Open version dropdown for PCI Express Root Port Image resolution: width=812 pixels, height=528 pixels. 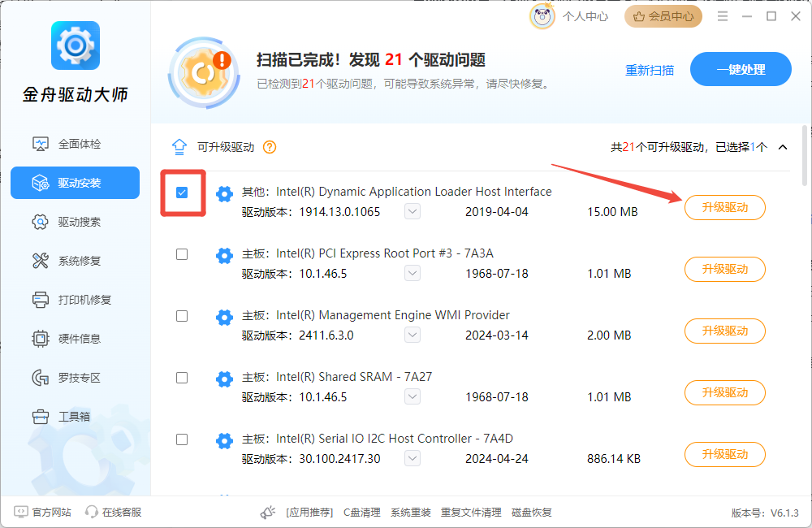click(412, 273)
